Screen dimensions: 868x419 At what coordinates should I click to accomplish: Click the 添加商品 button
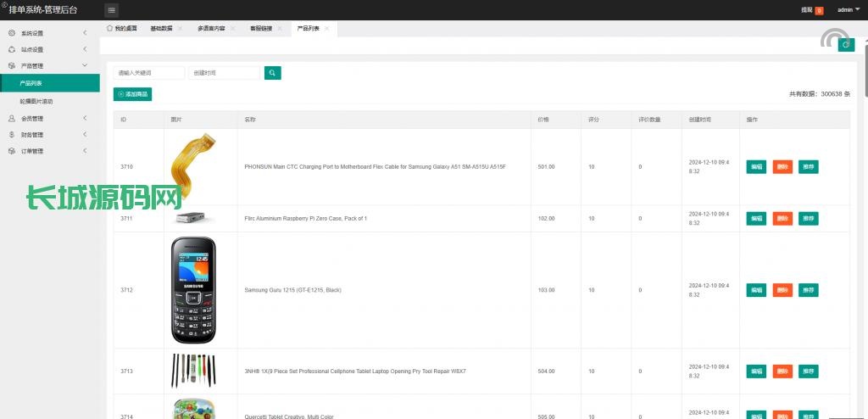(133, 94)
